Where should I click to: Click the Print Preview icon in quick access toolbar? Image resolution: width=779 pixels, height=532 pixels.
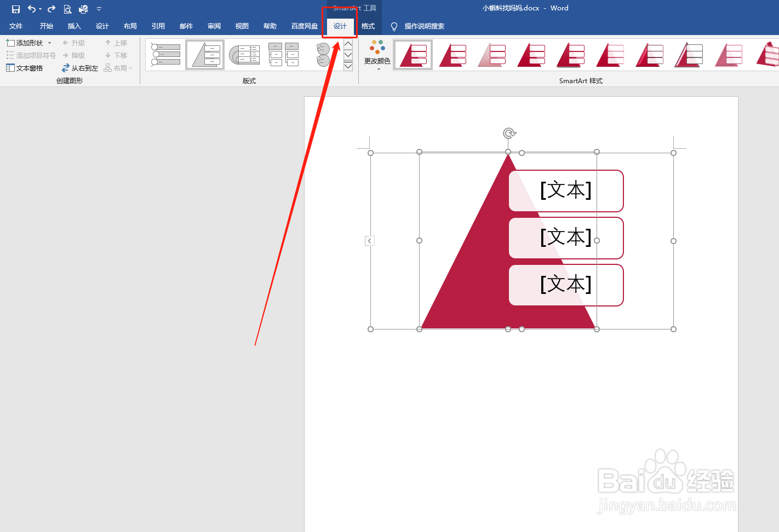coord(67,9)
